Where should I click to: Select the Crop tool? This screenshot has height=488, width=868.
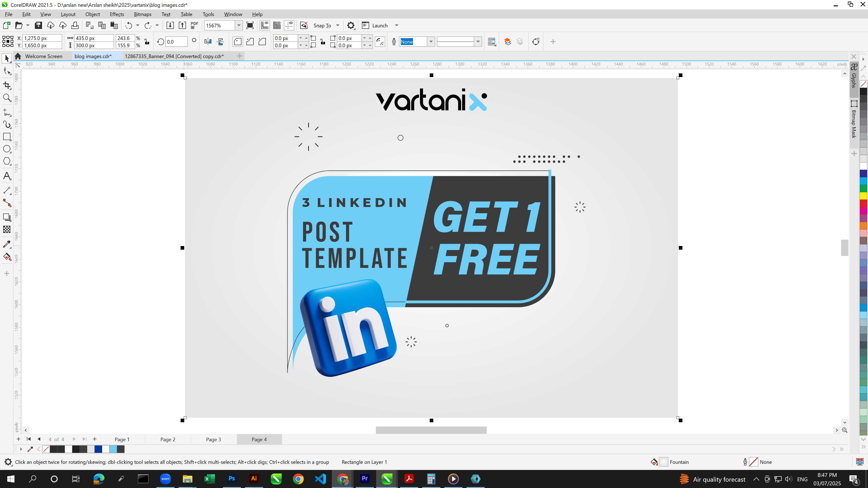tap(7, 85)
